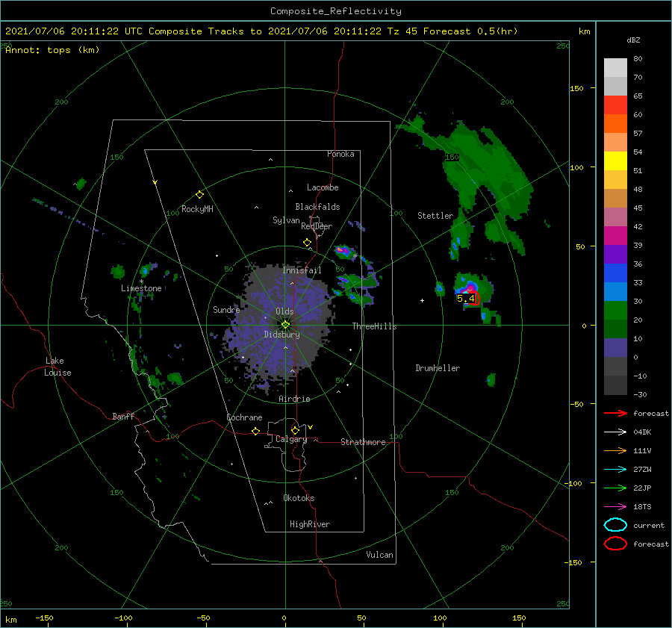Click the Stettler town label
This screenshot has width=672, height=628.
pyautogui.click(x=435, y=216)
